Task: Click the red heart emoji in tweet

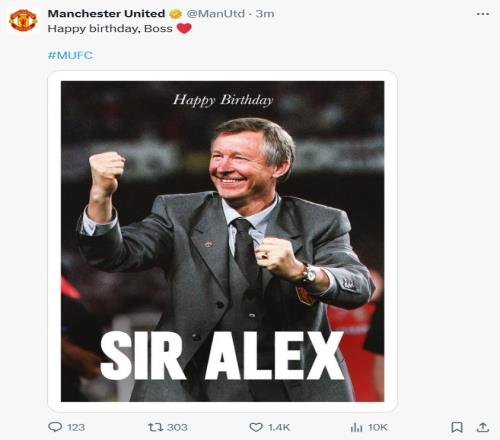Action: tap(184, 28)
